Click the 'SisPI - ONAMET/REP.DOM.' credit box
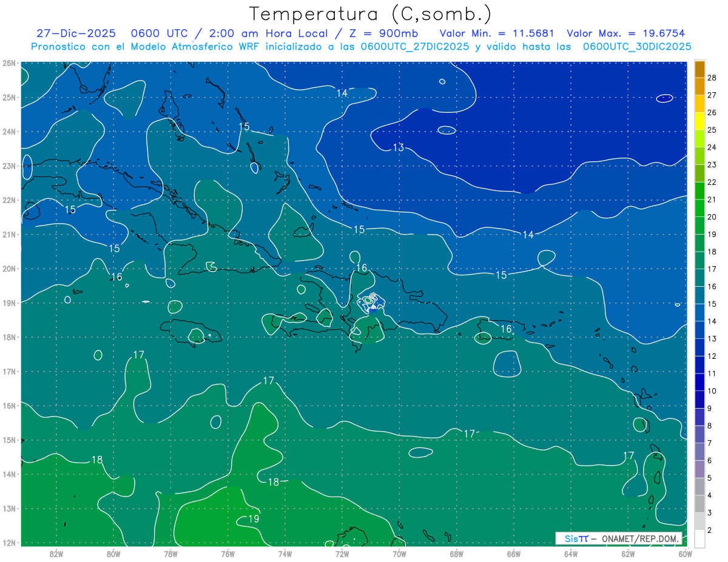 (619, 538)
